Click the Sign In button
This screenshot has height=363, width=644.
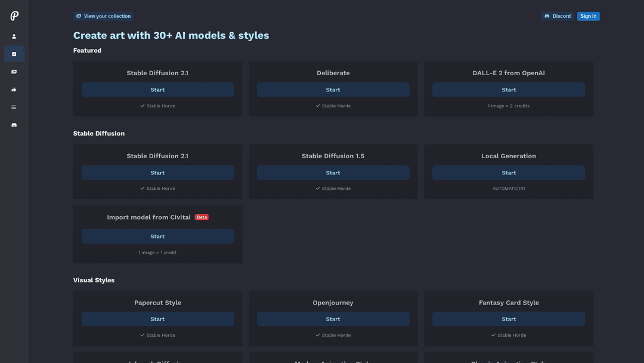588,16
